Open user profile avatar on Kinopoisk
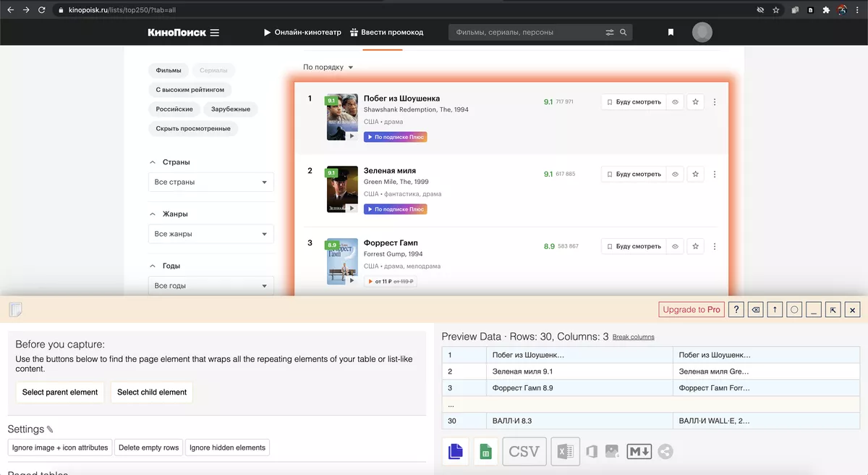This screenshot has height=475, width=868. pos(702,32)
